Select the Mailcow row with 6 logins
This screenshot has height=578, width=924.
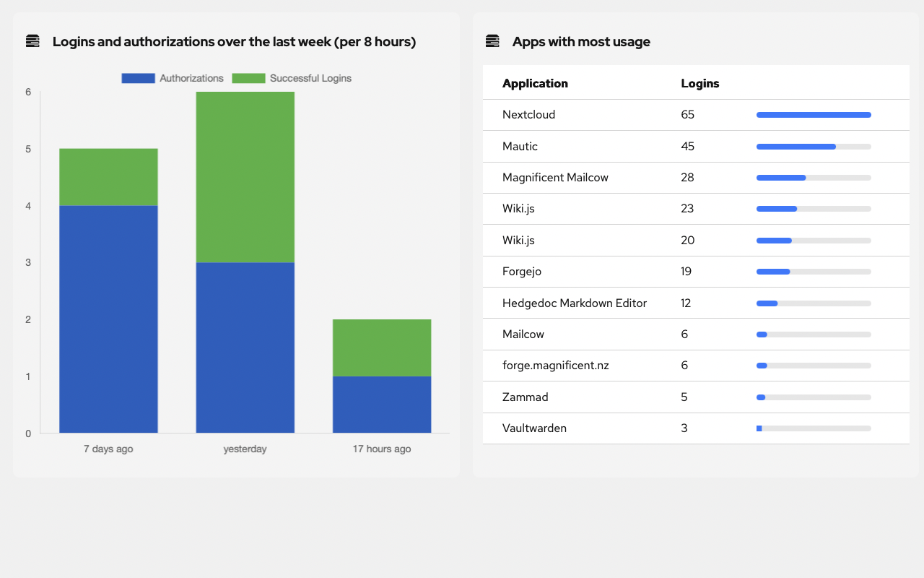[696, 335]
